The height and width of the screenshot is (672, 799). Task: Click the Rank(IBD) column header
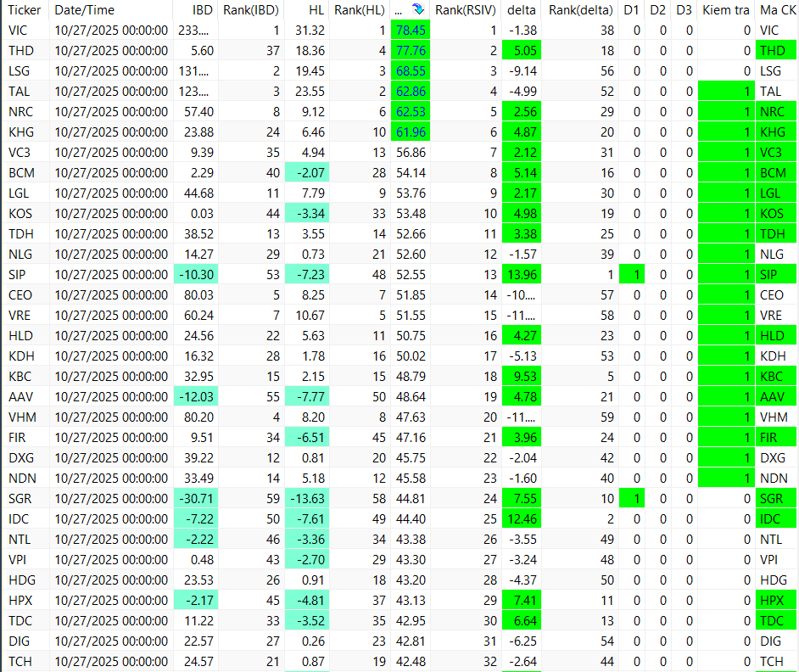pyautogui.click(x=251, y=9)
